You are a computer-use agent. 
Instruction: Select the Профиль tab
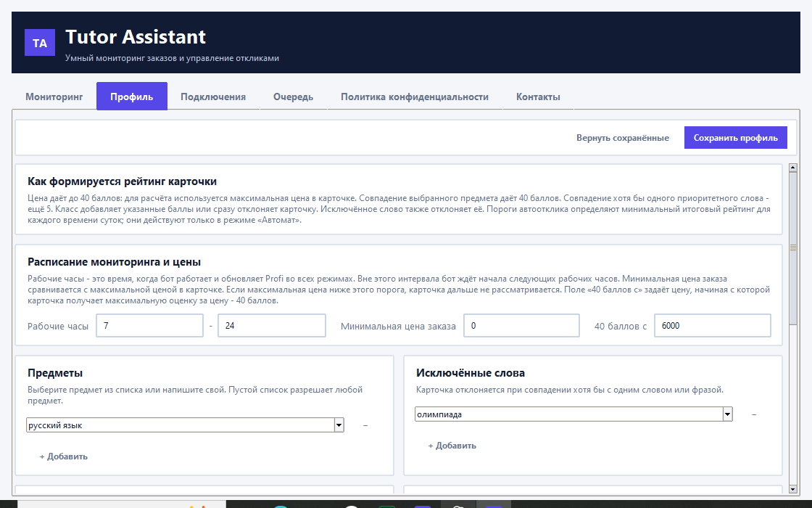131,97
